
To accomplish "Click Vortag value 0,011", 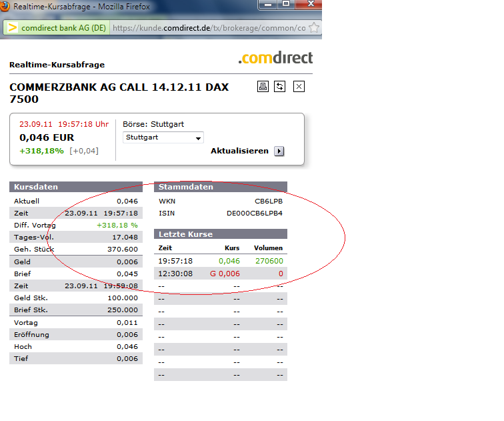I will (127, 323).
